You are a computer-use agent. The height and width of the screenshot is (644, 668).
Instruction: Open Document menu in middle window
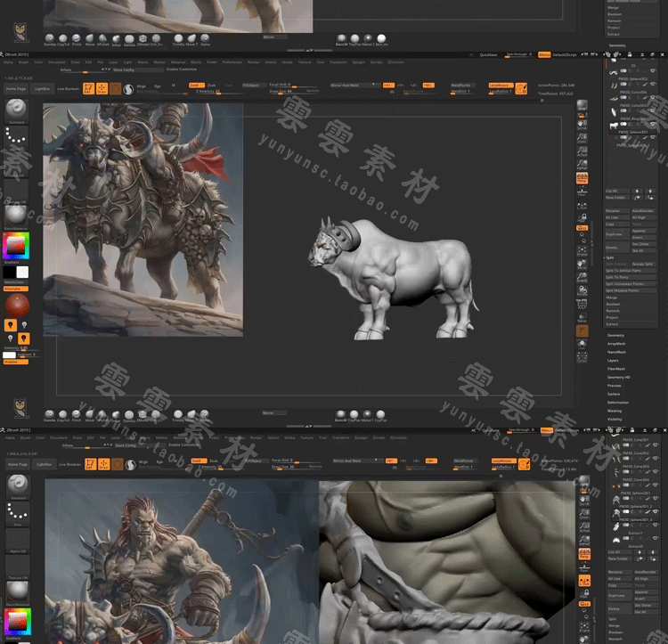pos(57,62)
